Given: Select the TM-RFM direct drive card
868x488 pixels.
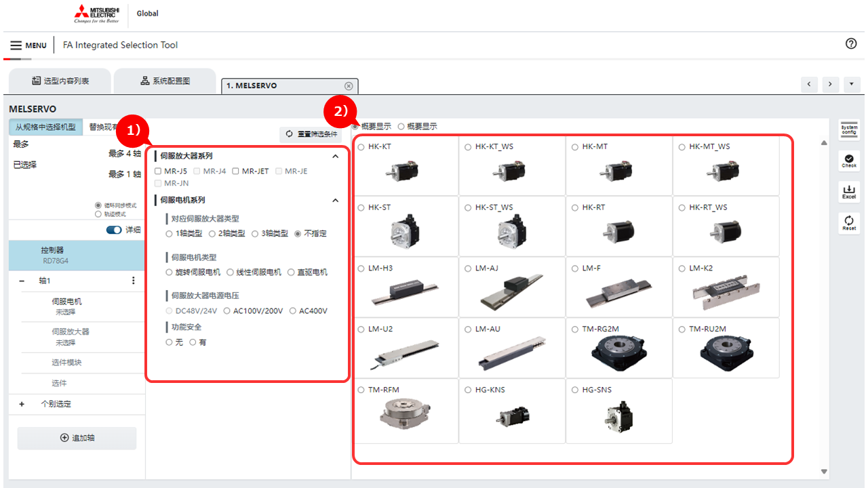Looking at the screenshot, I should pos(406,411).
